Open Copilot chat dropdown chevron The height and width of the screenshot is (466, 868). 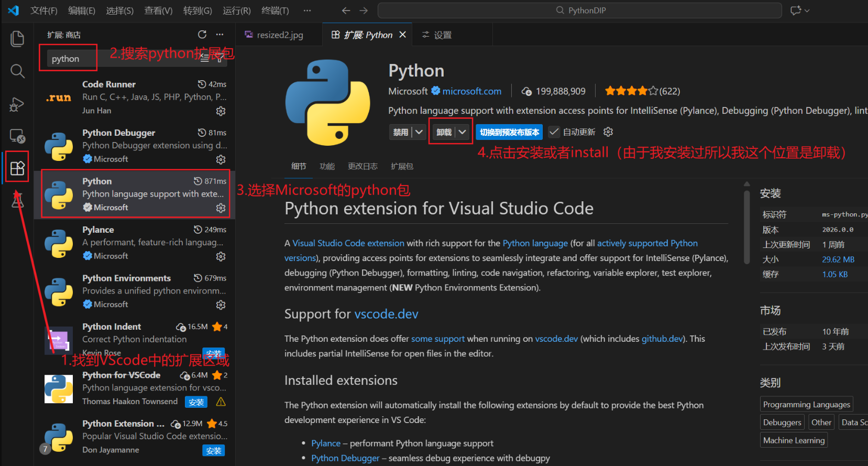[x=807, y=10]
